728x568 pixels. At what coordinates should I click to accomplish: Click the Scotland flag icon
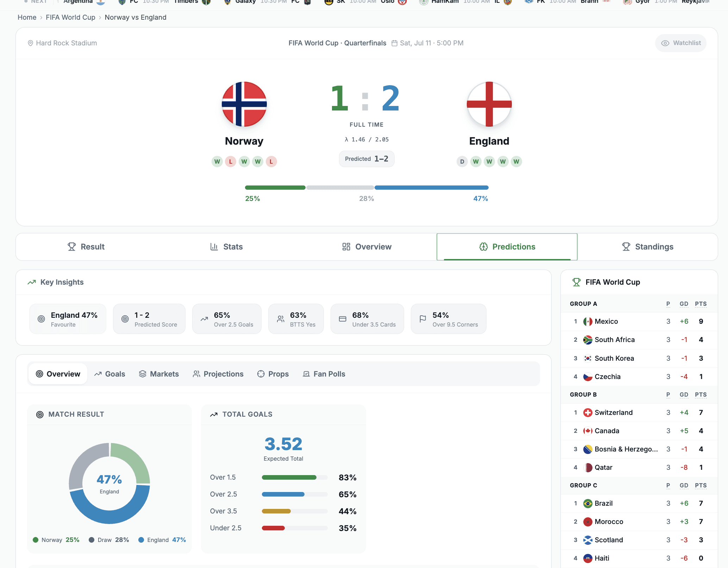588,540
